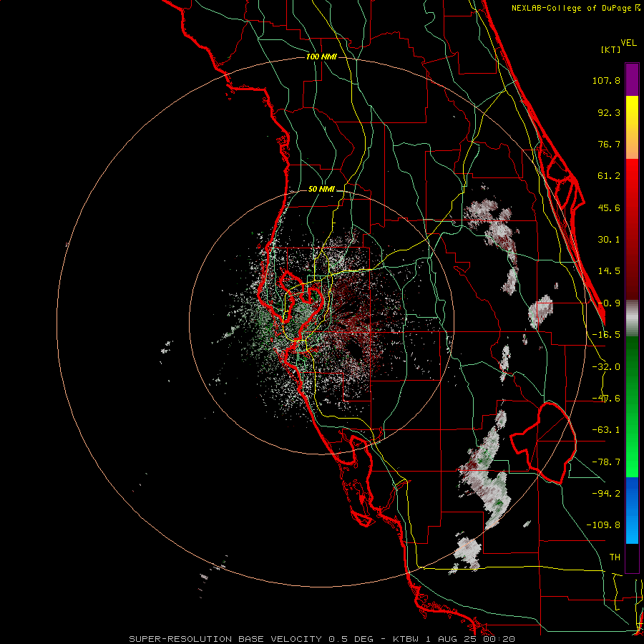Click the 76.7 velocity scale value
The width and height of the screenshot is (644, 644).
click(609, 144)
